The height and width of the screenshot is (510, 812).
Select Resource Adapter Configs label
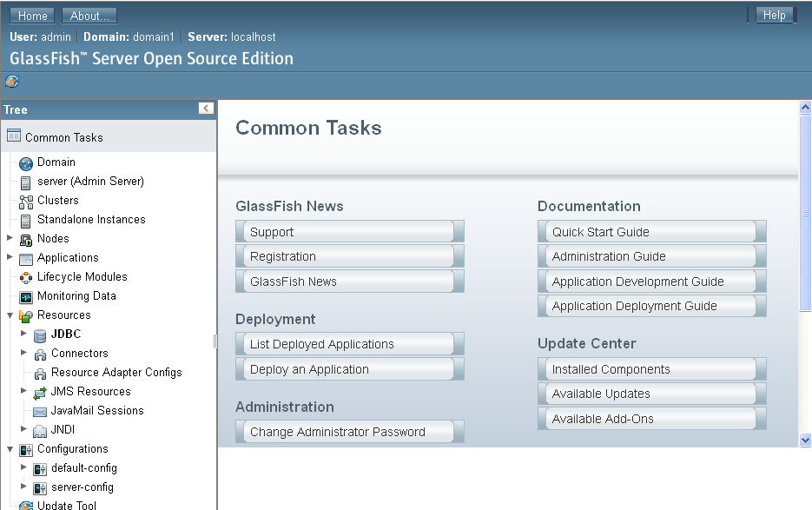point(116,372)
